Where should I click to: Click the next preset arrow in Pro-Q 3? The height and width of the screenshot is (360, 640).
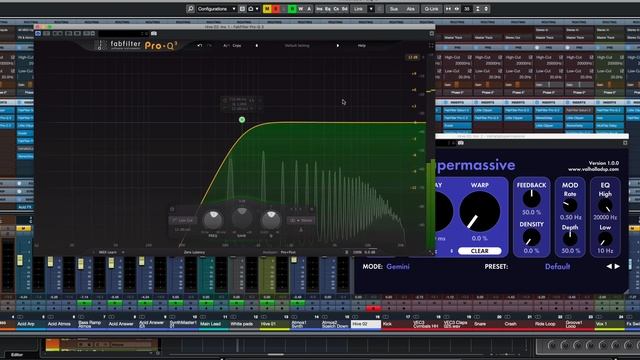pyautogui.click(x=338, y=45)
